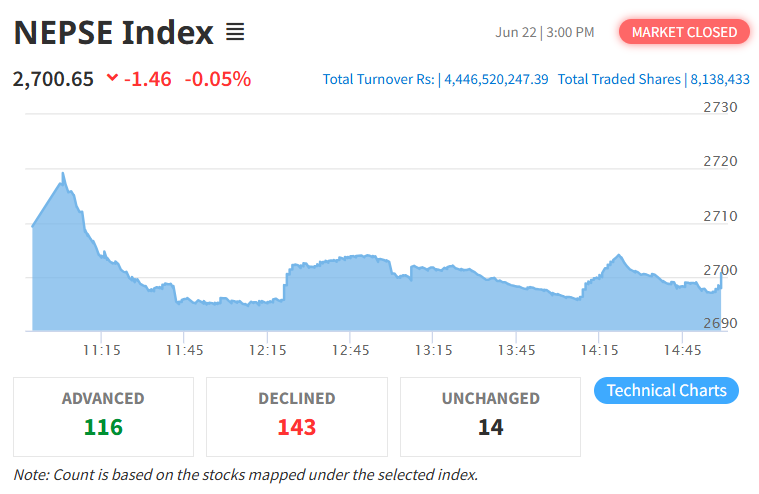Click the 2730 y-axis label
Image resolution: width=759 pixels, height=494 pixels.
coord(720,107)
